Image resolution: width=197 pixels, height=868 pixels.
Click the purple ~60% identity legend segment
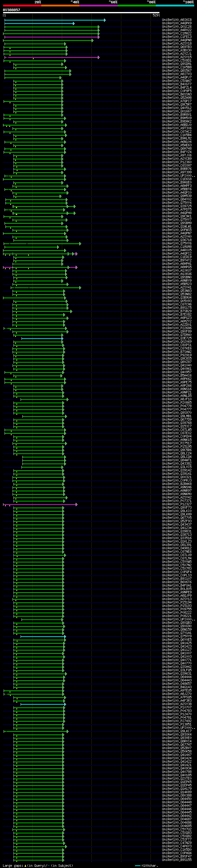point(99,6)
